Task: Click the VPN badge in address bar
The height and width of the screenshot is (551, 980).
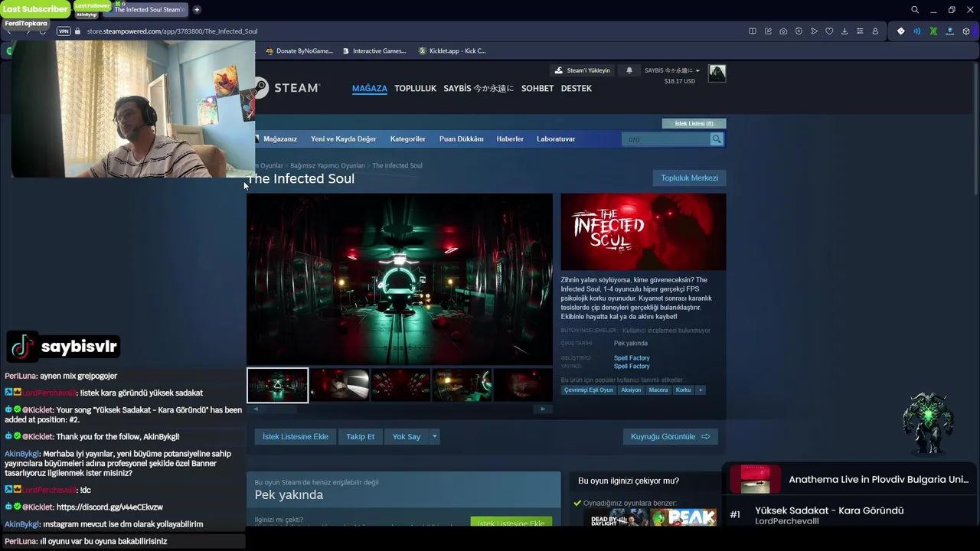Action: 64,31
